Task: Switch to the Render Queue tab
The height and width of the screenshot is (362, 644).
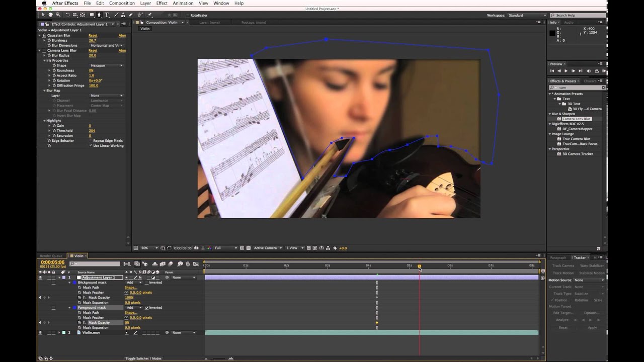Action: tap(51, 256)
